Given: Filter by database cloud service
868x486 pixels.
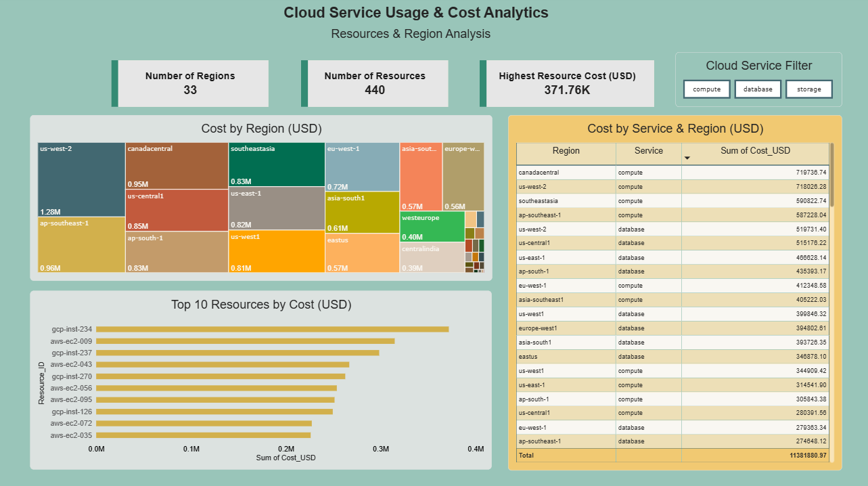Looking at the screenshot, I should (x=758, y=89).
